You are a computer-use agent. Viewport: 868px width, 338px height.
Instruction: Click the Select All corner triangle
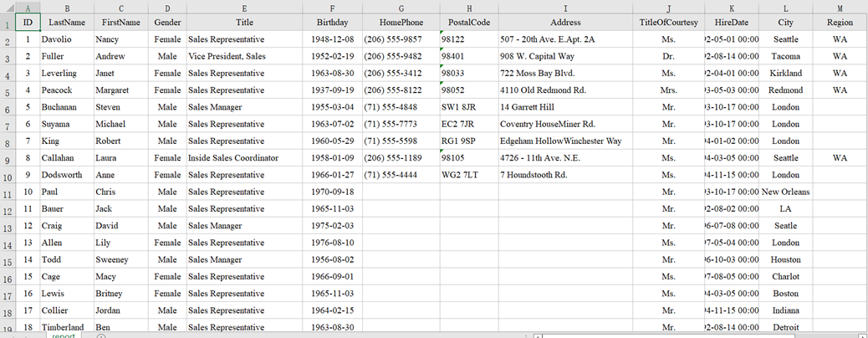[8, 8]
